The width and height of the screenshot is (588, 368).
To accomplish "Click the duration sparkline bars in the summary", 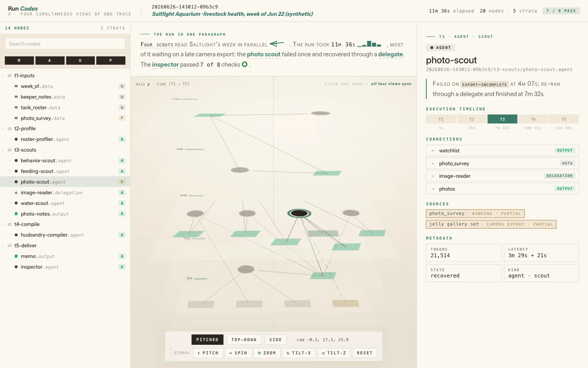I will coord(369,44).
